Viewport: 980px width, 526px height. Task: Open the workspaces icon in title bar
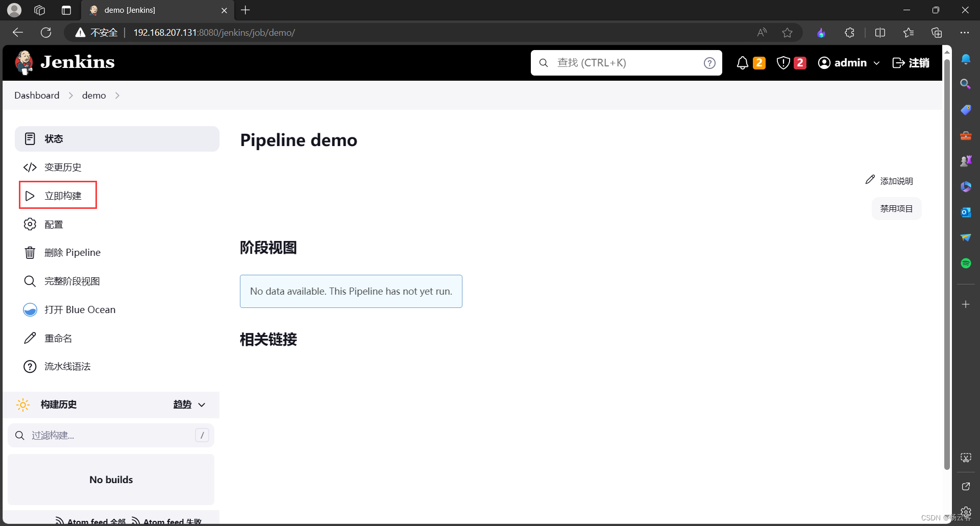40,10
